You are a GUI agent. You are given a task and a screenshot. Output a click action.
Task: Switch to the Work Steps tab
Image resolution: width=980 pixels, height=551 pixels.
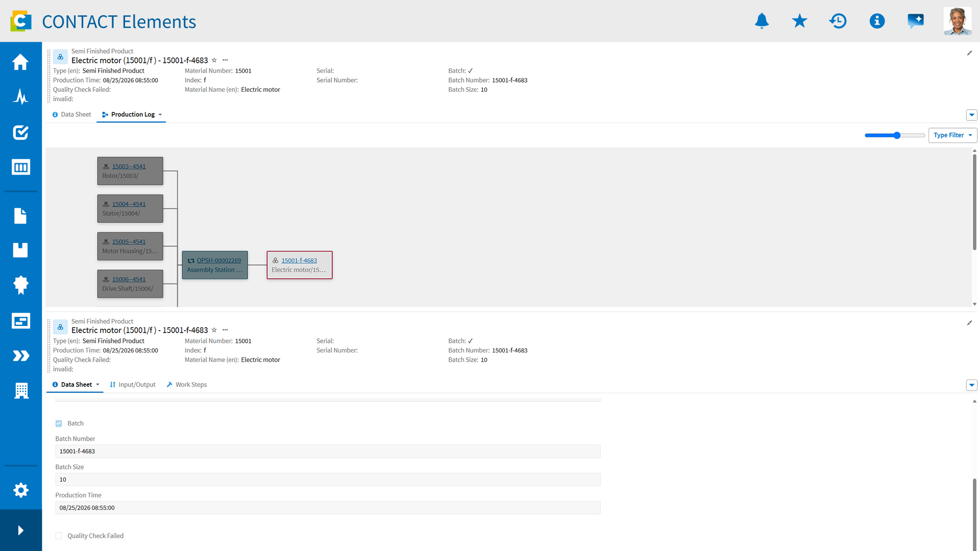pyautogui.click(x=187, y=385)
